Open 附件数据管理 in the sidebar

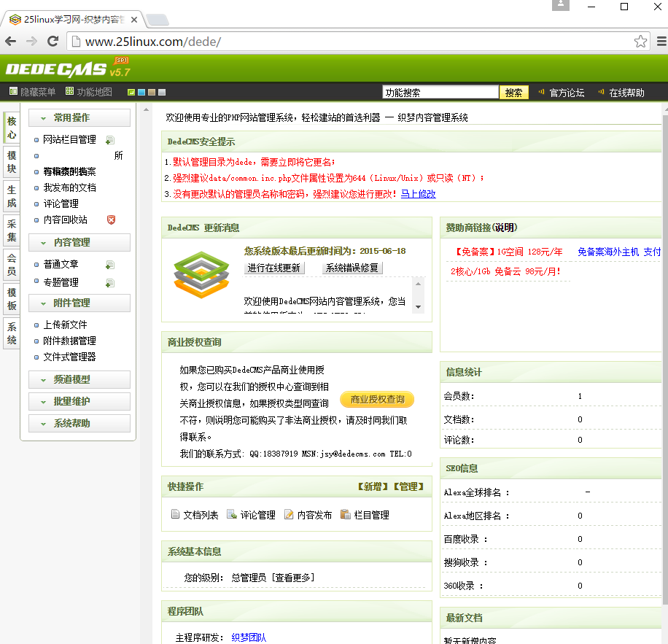point(69,341)
